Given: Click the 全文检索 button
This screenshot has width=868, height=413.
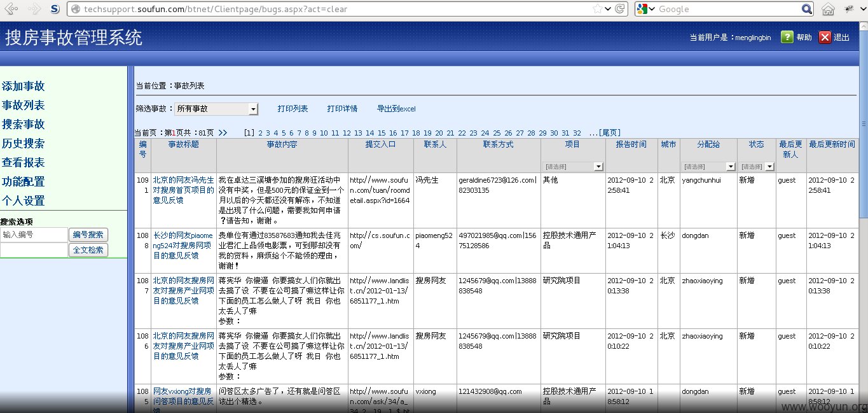Looking at the screenshot, I should pyautogui.click(x=88, y=250).
